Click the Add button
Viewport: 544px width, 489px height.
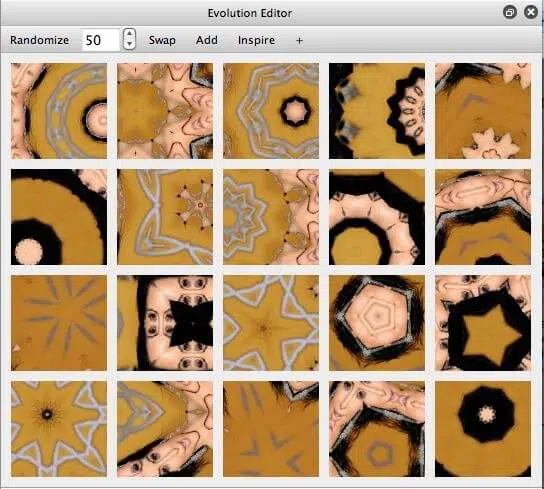pyautogui.click(x=207, y=40)
